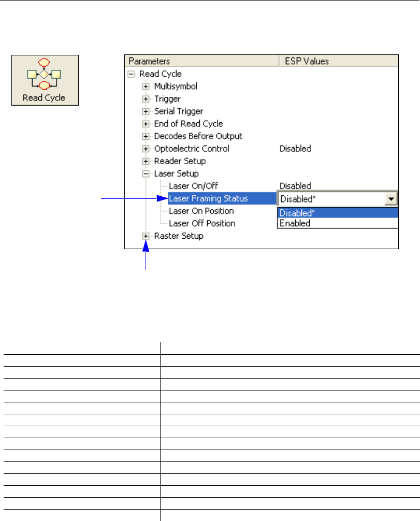Click Optoelectric Control's Disabled value
420x521 pixels.
[295, 149]
